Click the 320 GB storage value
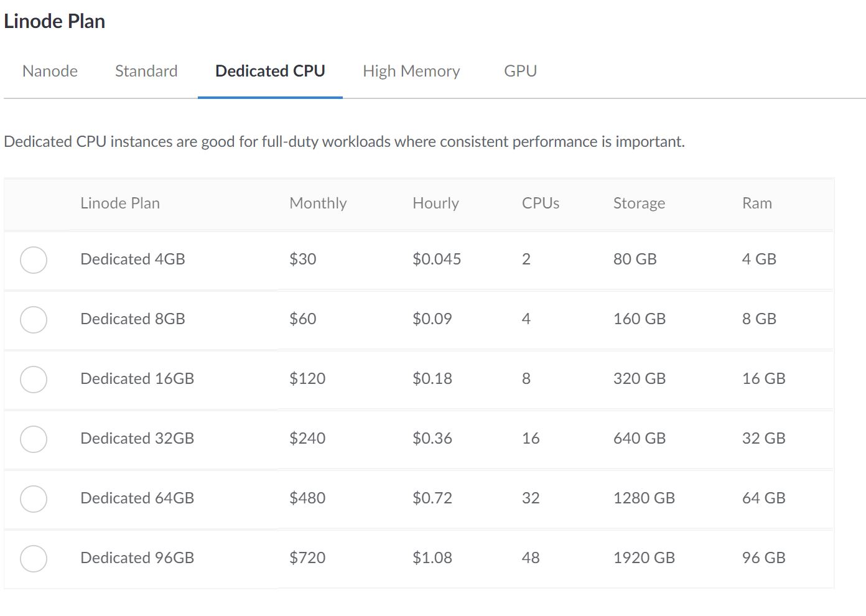 tap(640, 379)
